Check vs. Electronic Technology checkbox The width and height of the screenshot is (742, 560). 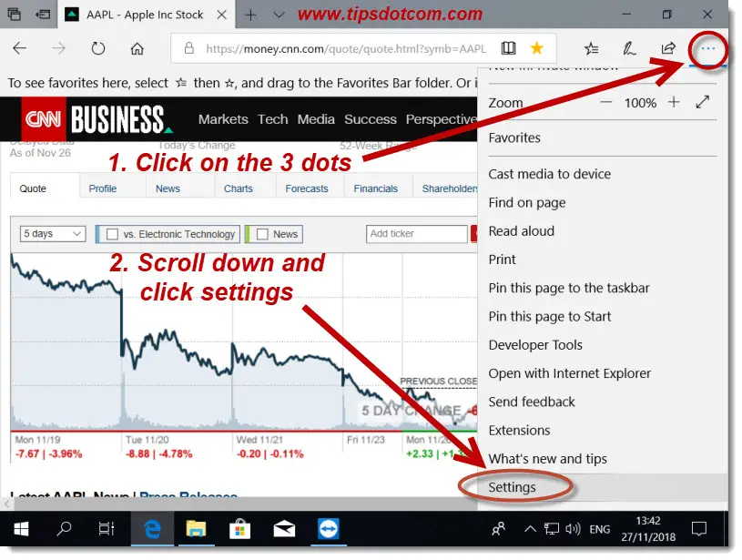tap(112, 234)
